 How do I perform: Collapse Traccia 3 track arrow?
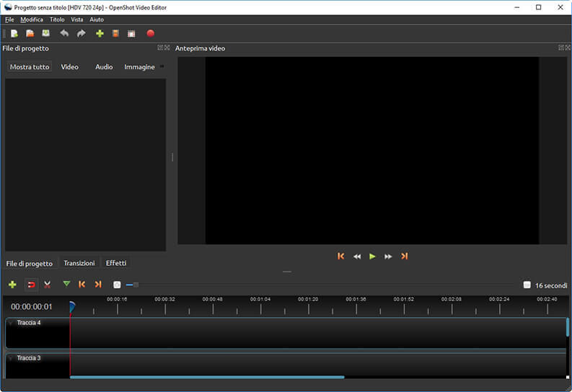pyautogui.click(x=11, y=358)
